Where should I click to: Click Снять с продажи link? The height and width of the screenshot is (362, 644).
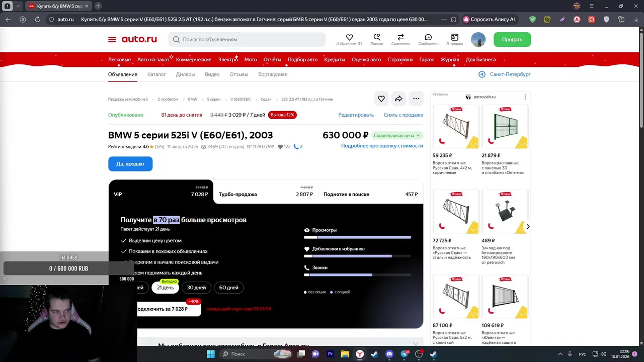404,115
